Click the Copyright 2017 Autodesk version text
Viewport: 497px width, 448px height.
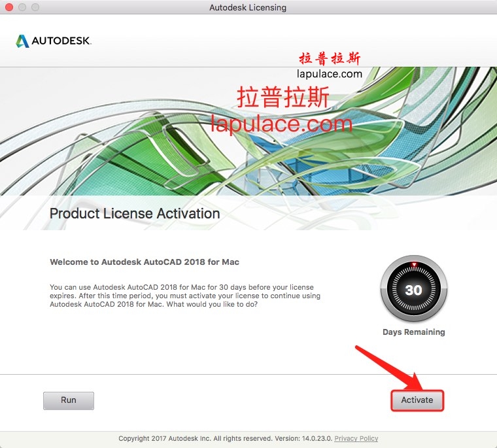click(x=226, y=438)
